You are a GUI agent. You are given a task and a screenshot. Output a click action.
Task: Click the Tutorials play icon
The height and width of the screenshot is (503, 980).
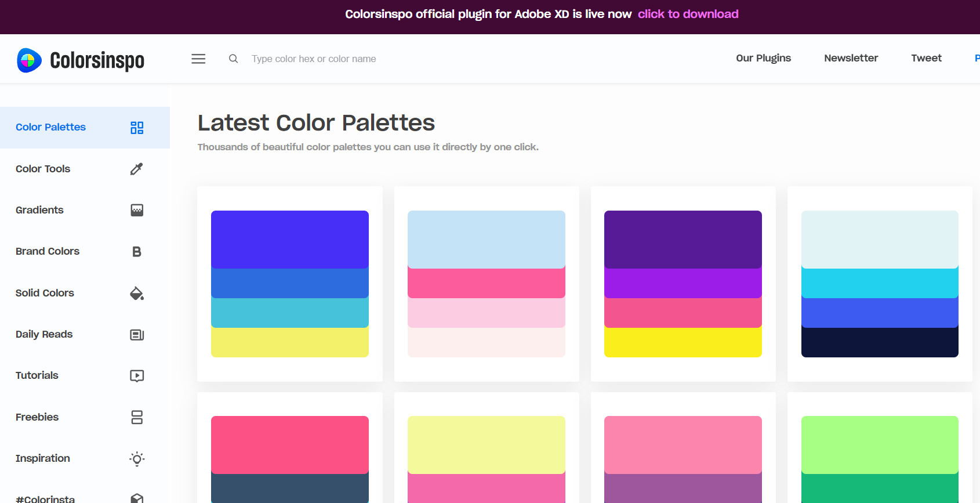pos(137,376)
